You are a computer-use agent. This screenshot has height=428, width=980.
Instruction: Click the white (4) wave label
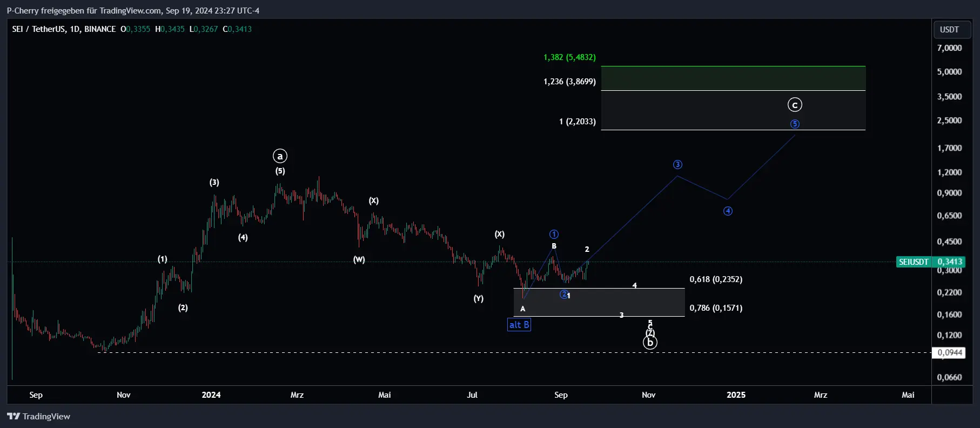coord(243,238)
